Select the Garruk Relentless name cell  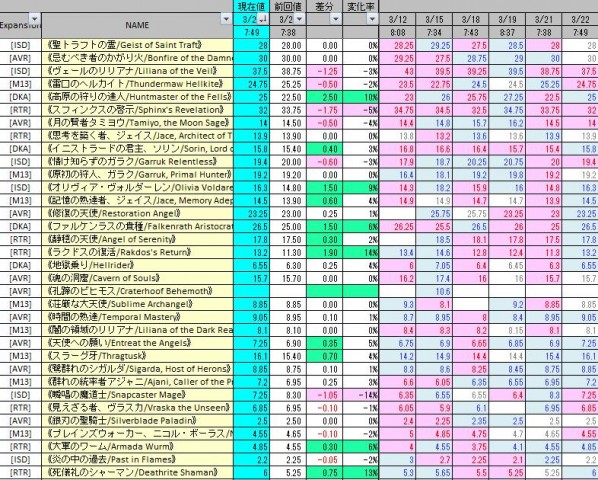point(137,162)
